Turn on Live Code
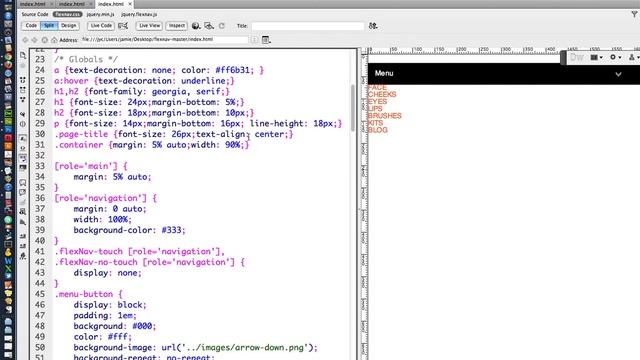The width and height of the screenshot is (640, 360). tap(101, 26)
